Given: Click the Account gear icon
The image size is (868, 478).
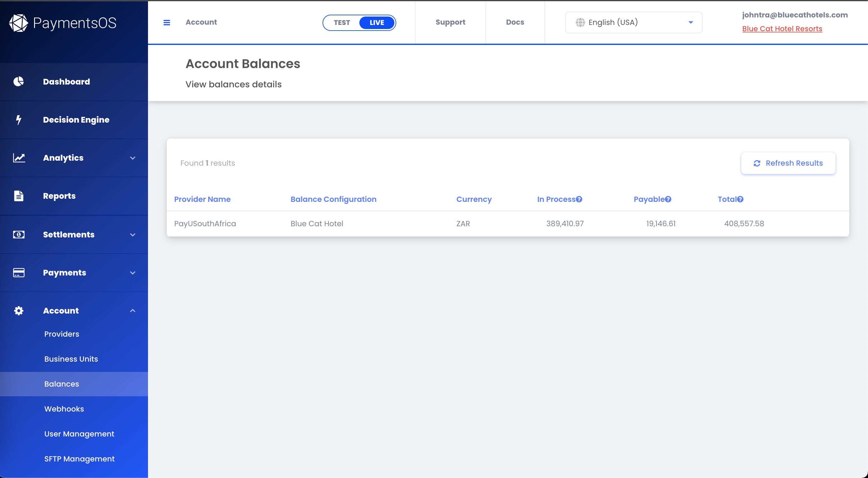Looking at the screenshot, I should (x=18, y=311).
